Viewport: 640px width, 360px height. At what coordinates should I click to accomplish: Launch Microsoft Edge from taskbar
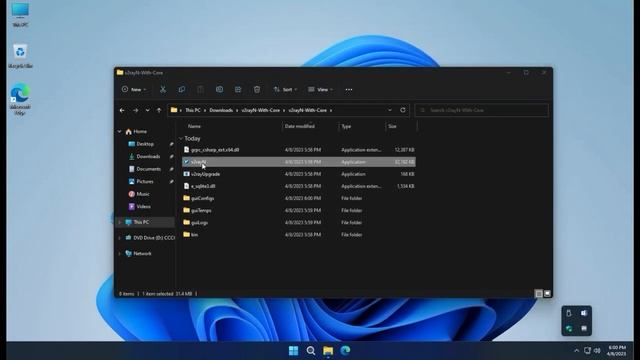pos(345,351)
